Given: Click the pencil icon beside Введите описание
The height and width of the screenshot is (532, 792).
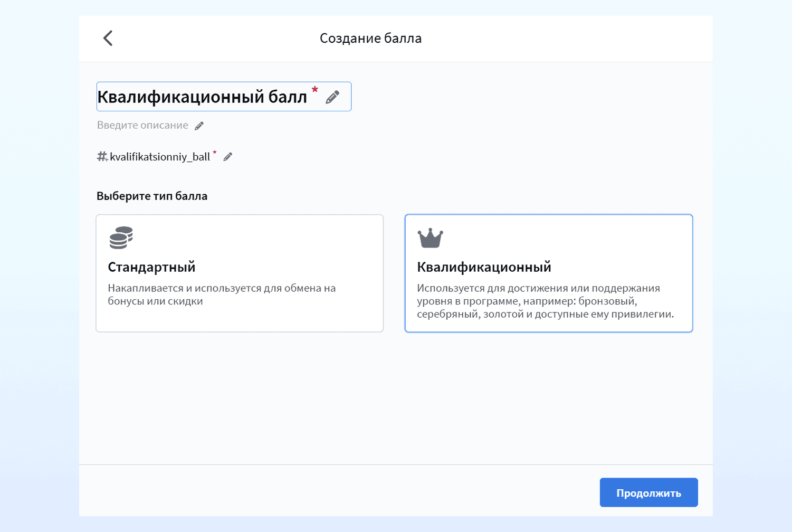Looking at the screenshot, I should click(x=199, y=126).
